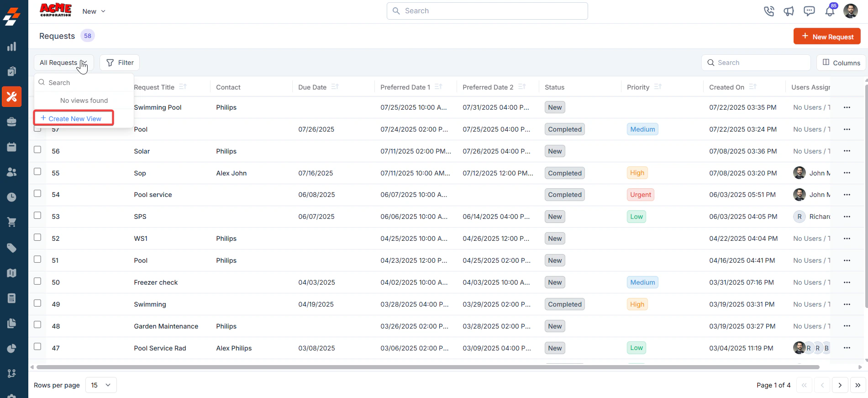Click the requests table Search field
Image resolution: width=868 pixels, height=398 pixels.
pyautogui.click(x=756, y=63)
